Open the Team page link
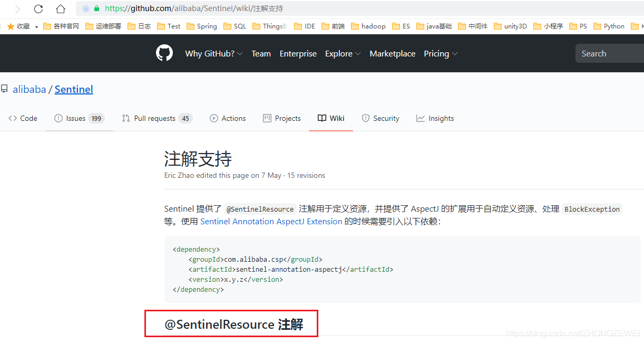The image size is (644, 343). pyautogui.click(x=261, y=54)
